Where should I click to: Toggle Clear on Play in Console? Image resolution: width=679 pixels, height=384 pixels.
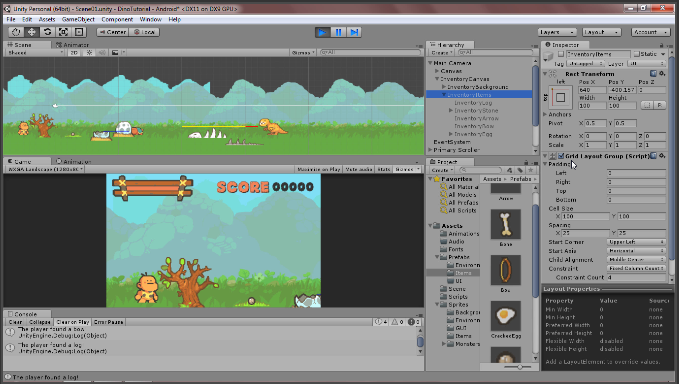(x=73, y=322)
